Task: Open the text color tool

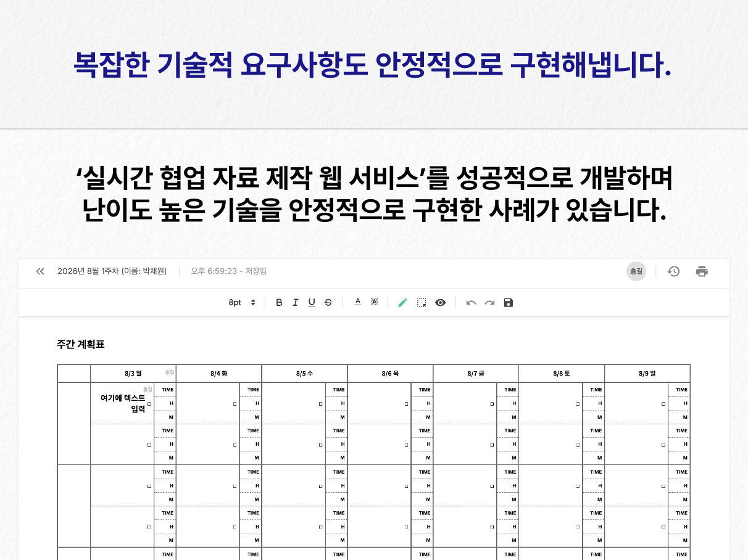Action: coord(357,302)
